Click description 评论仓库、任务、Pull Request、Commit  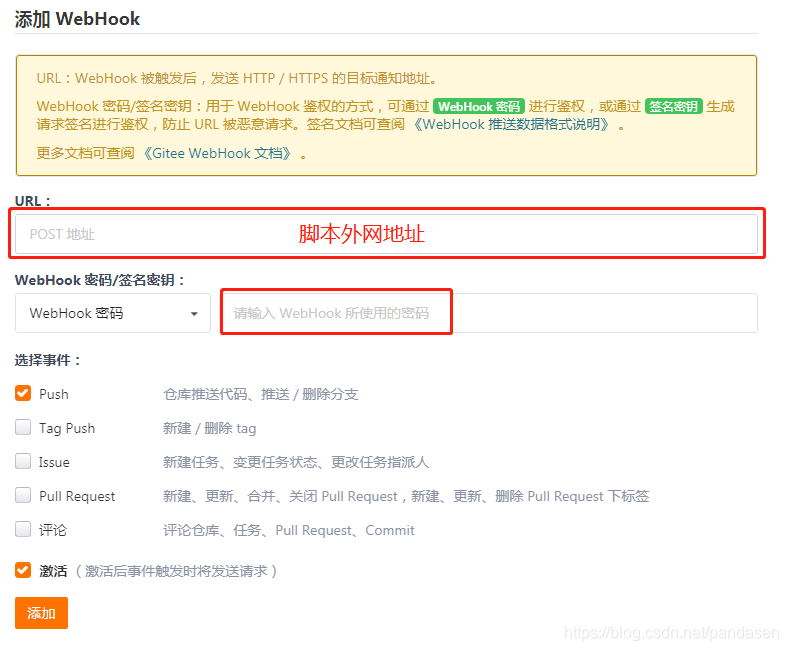[289, 530]
